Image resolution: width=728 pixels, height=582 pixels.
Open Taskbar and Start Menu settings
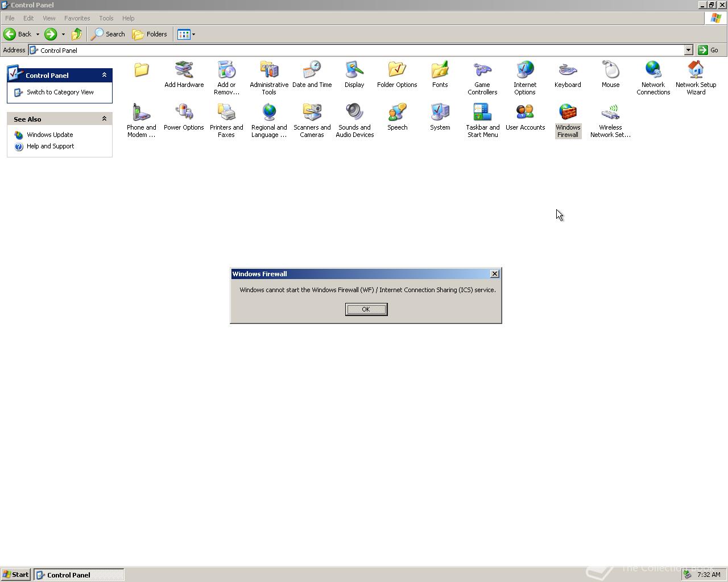pos(482,120)
